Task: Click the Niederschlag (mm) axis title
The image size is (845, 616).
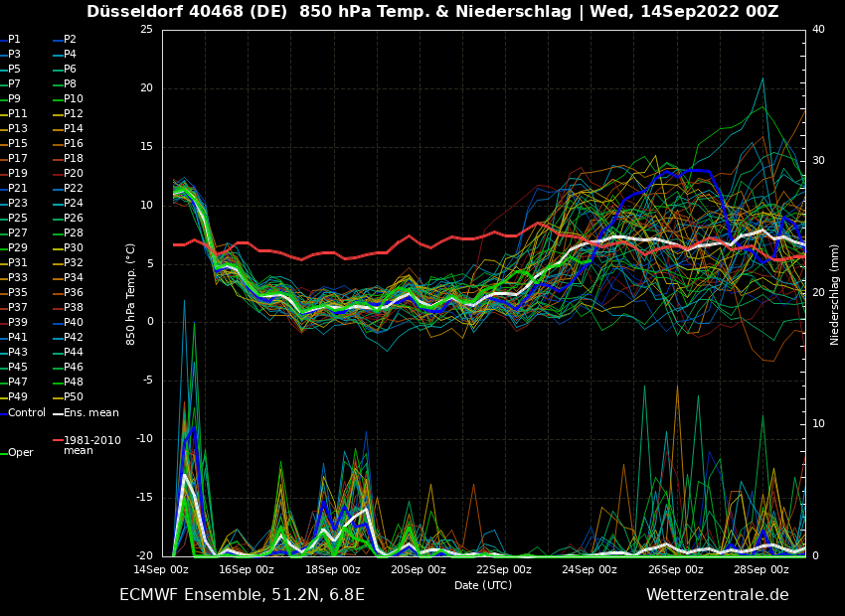Action: point(835,294)
